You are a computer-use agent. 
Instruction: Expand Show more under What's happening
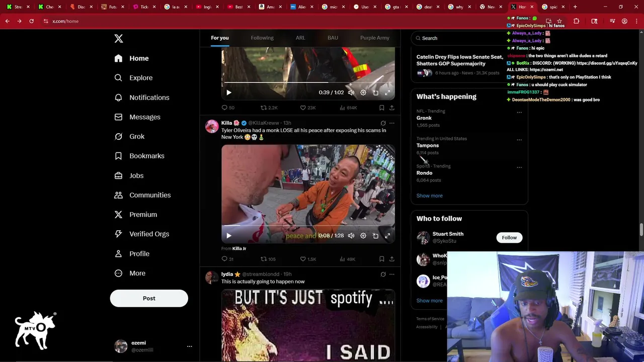coord(429,196)
